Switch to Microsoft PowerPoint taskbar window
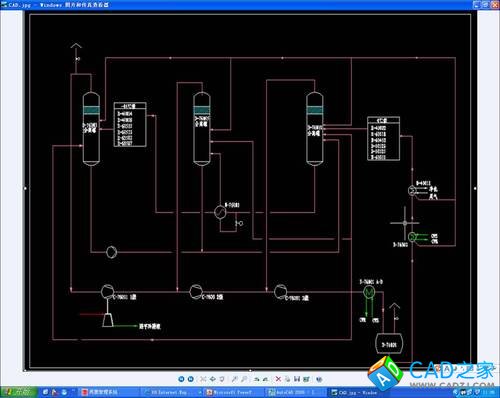 [233, 393]
